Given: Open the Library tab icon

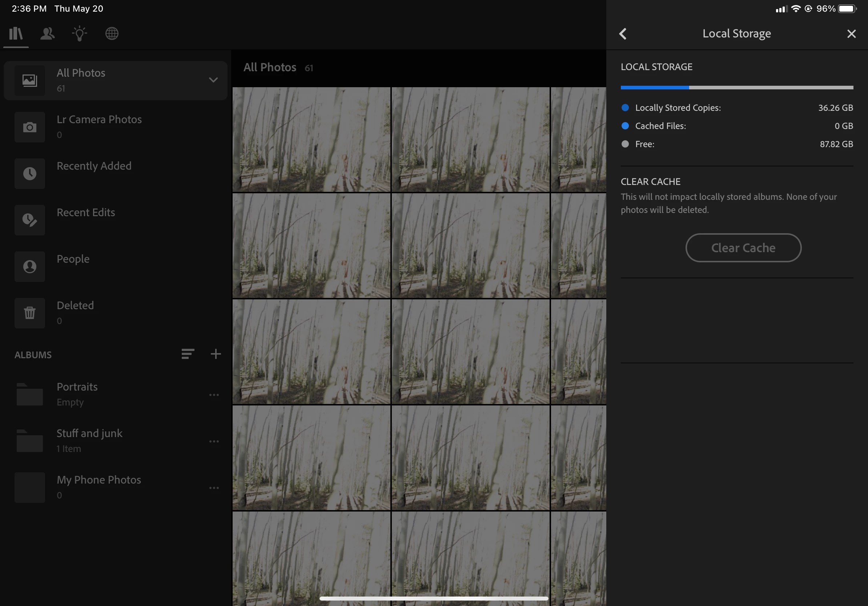Looking at the screenshot, I should (x=16, y=34).
